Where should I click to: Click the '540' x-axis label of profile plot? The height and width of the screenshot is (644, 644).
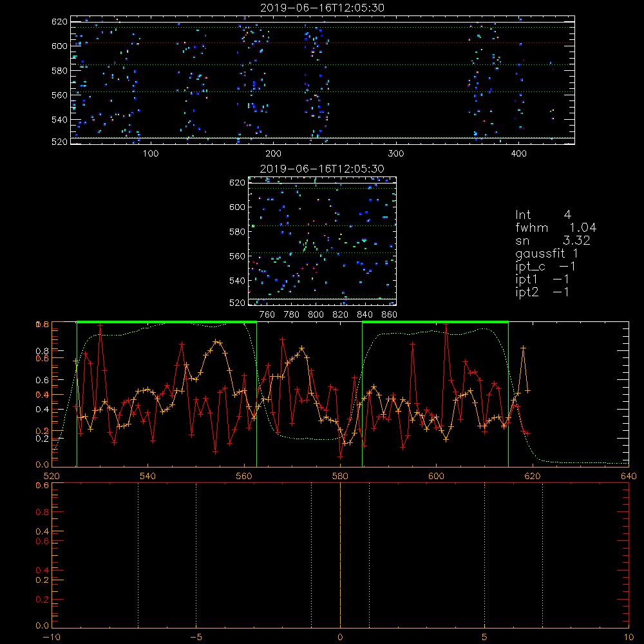coord(147,477)
